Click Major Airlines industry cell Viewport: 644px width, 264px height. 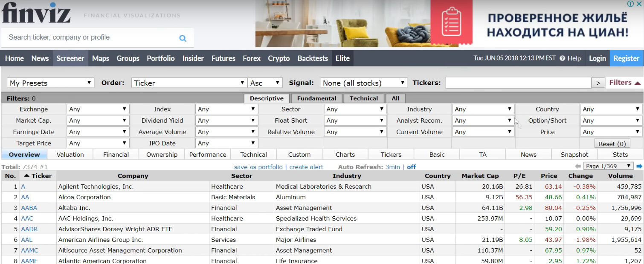(x=347, y=240)
